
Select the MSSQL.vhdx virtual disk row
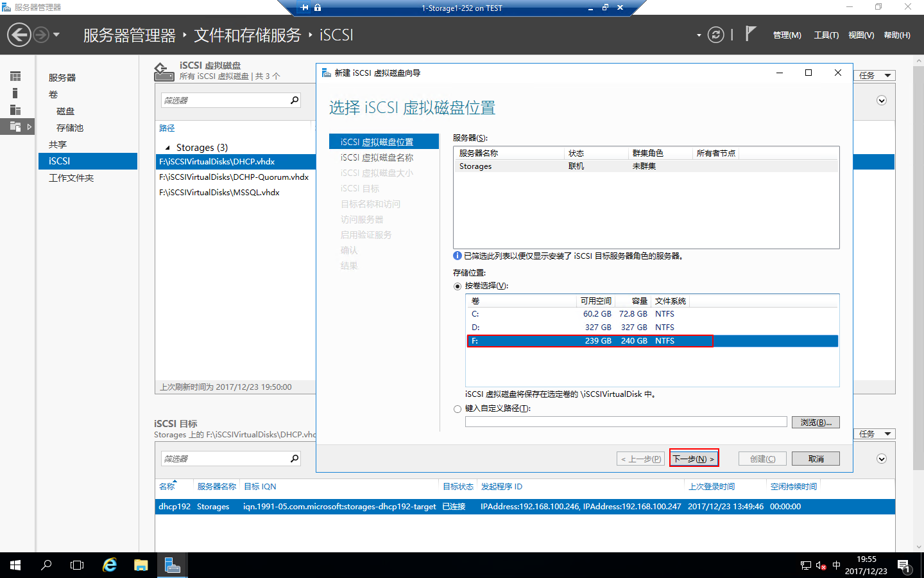(235, 193)
